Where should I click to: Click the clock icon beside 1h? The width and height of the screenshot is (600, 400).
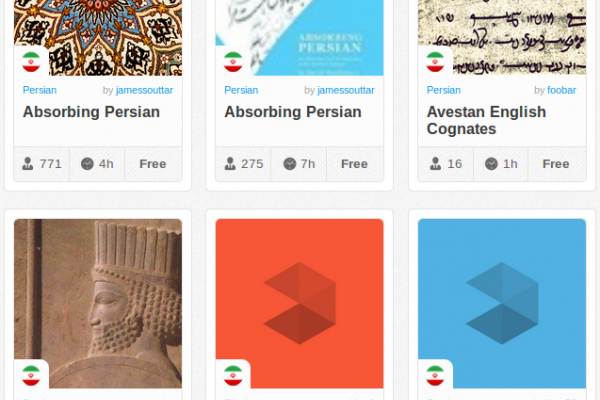click(x=491, y=164)
